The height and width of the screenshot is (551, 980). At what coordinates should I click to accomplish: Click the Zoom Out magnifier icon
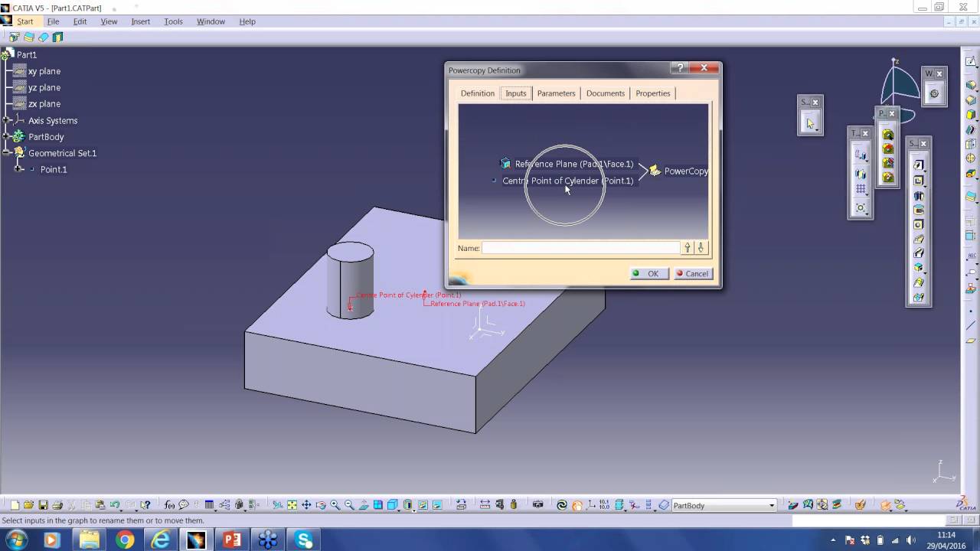click(349, 505)
